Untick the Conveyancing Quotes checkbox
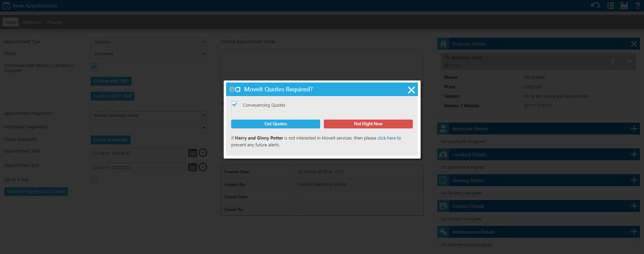The image size is (644, 254). tap(235, 105)
